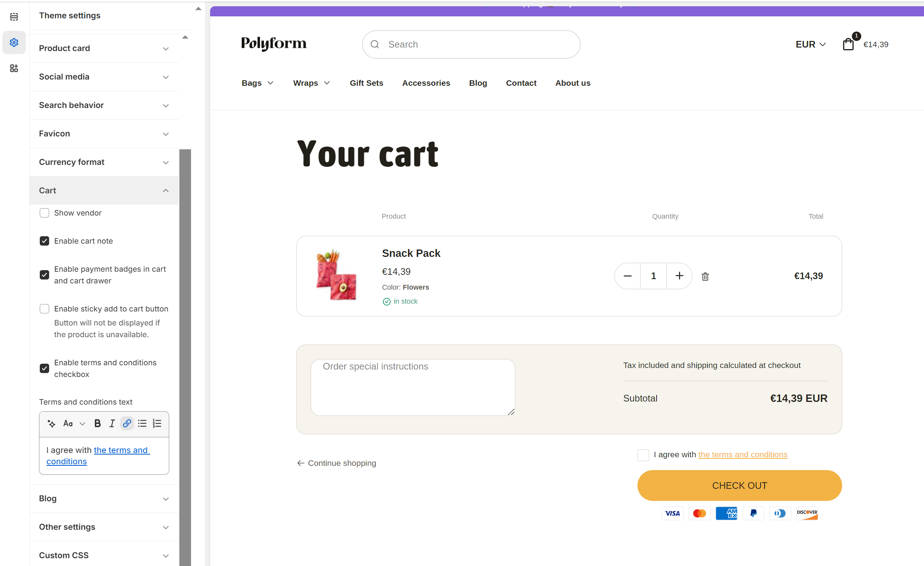Delete the Snack Pack item from cart

tap(705, 276)
